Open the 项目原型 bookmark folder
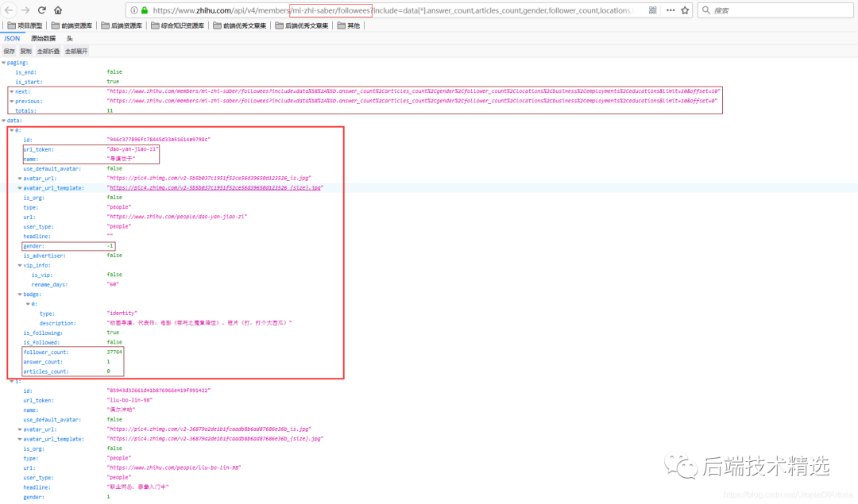This screenshot has height=504, width=858. (x=25, y=25)
